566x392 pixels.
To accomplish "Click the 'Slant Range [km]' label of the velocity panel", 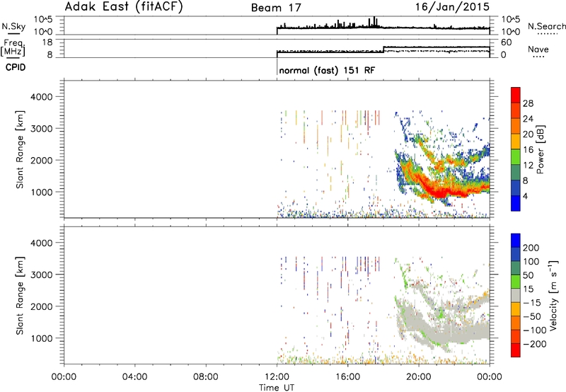I will [20, 296].
